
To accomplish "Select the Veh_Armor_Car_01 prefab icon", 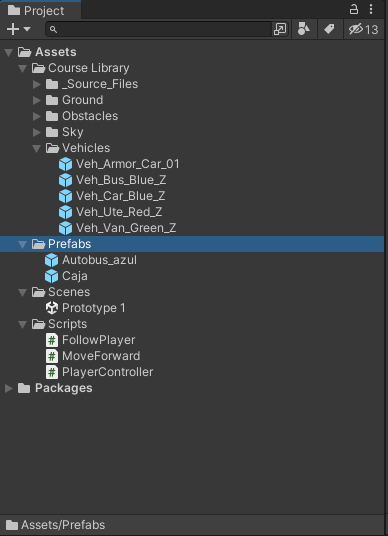I will click(65, 164).
